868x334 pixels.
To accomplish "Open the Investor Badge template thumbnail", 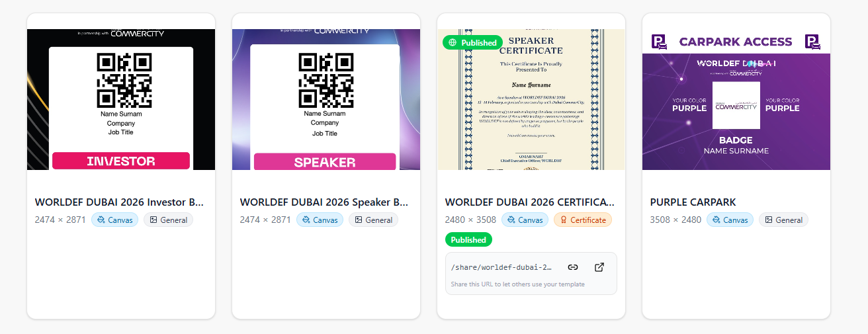I will 121,99.
